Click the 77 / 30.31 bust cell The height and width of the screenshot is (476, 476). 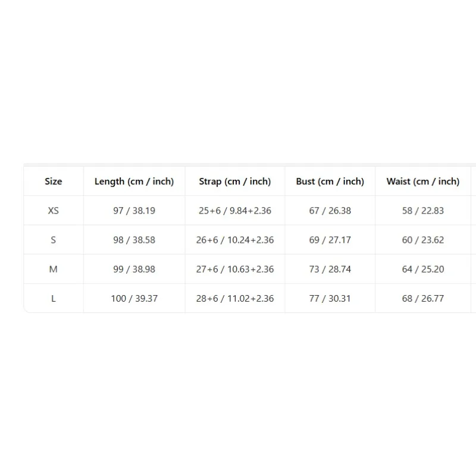click(330, 299)
